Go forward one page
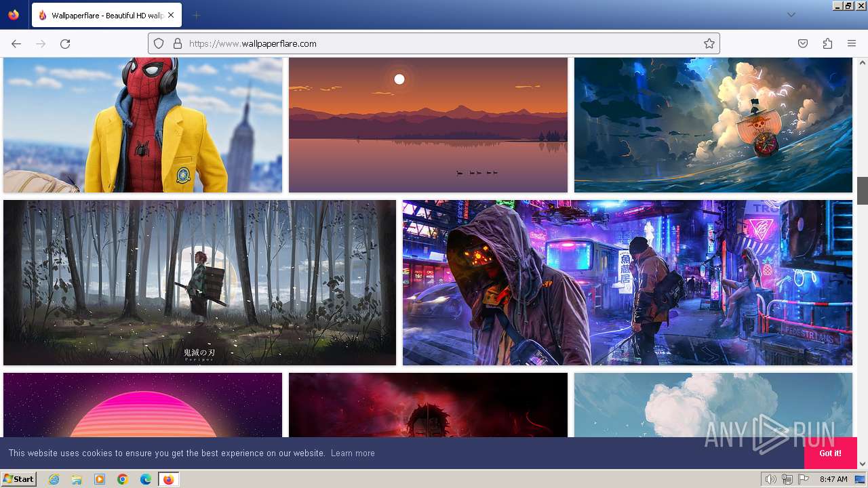This screenshot has width=868, height=488. 41,43
